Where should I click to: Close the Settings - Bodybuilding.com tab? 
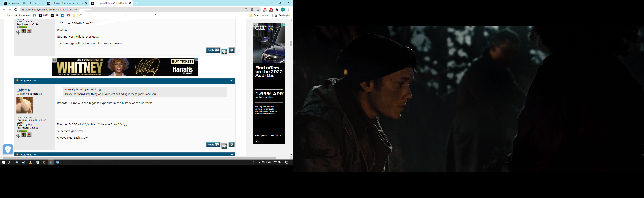[x=86, y=3]
